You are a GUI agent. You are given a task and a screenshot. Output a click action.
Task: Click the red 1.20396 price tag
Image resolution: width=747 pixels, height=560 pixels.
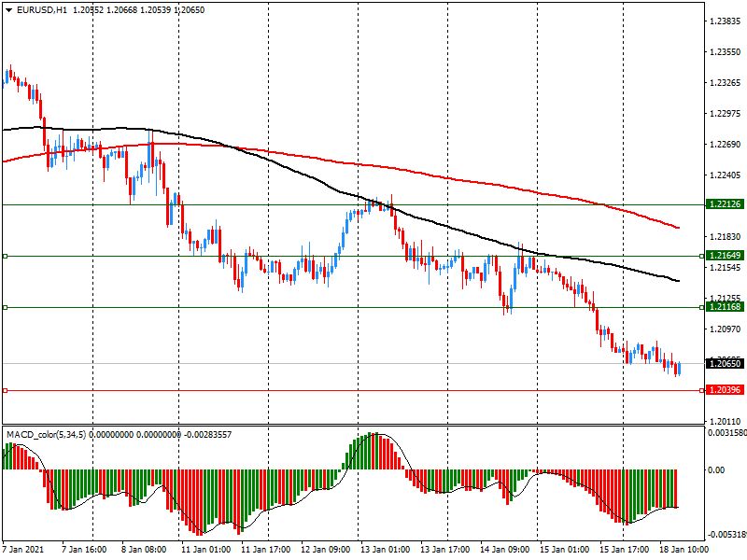tap(725, 390)
